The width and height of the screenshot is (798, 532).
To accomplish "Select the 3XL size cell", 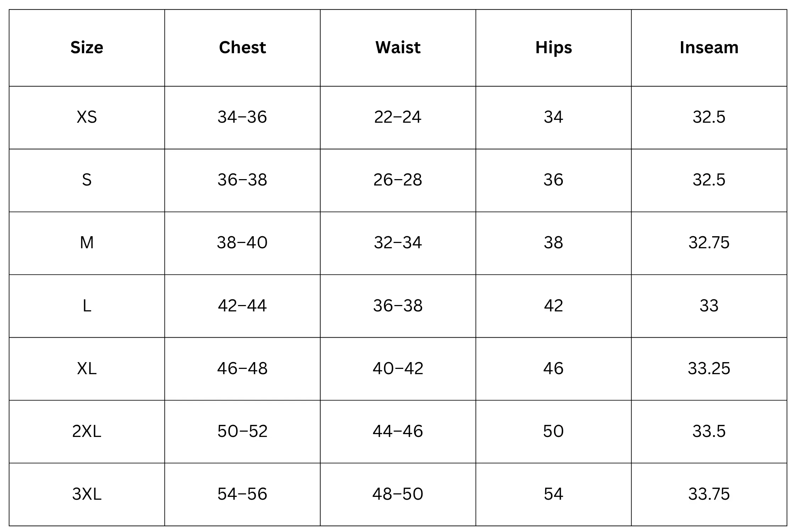I will pyautogui.click(x=87, y=494).
